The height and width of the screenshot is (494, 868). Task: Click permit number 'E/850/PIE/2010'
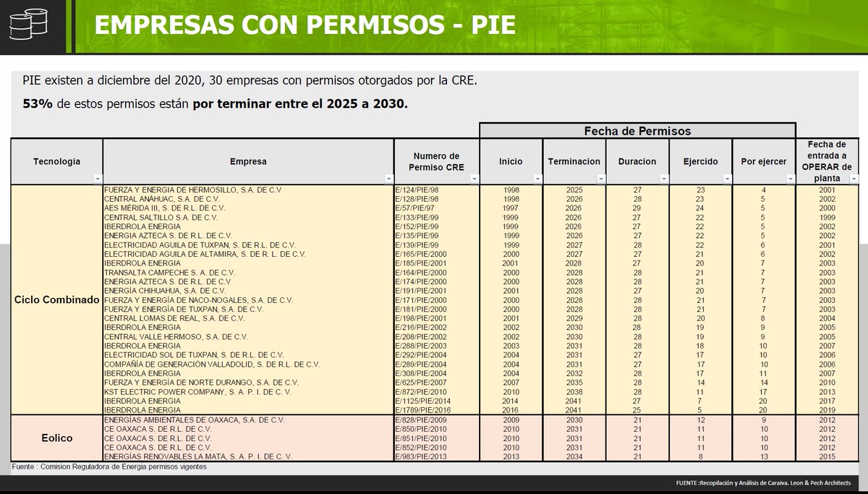[x=421, y=429]
